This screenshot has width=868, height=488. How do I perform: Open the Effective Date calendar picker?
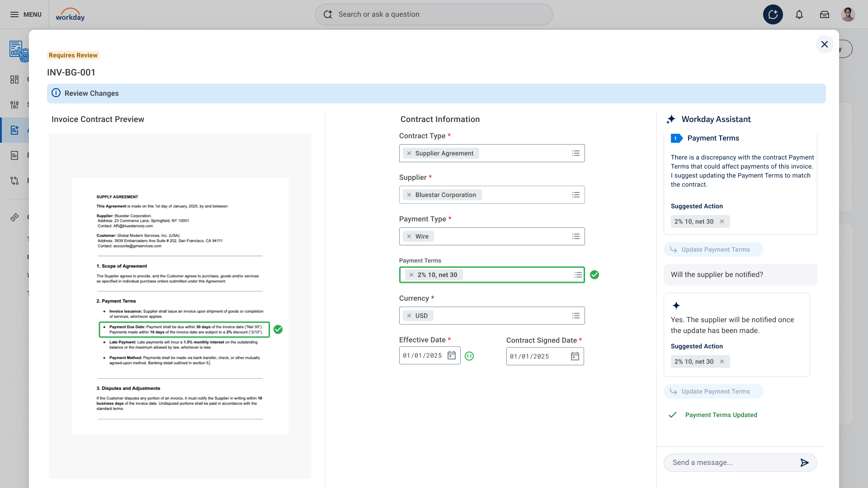click(452, 356)
